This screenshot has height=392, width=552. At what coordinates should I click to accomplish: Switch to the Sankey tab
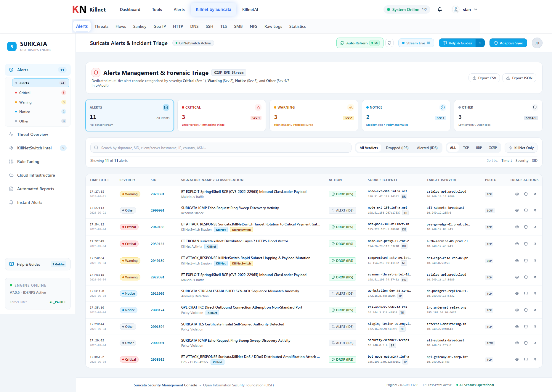(140, 26)
